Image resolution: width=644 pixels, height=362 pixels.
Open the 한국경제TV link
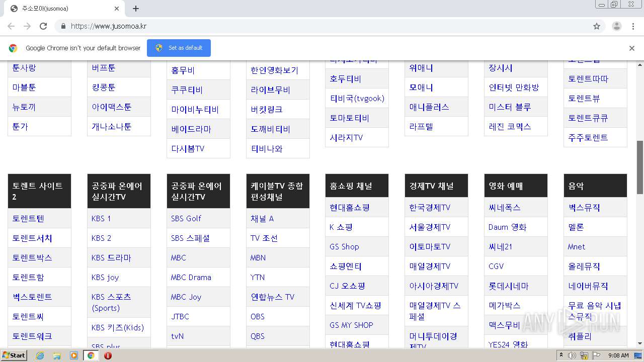pos(430,208)
